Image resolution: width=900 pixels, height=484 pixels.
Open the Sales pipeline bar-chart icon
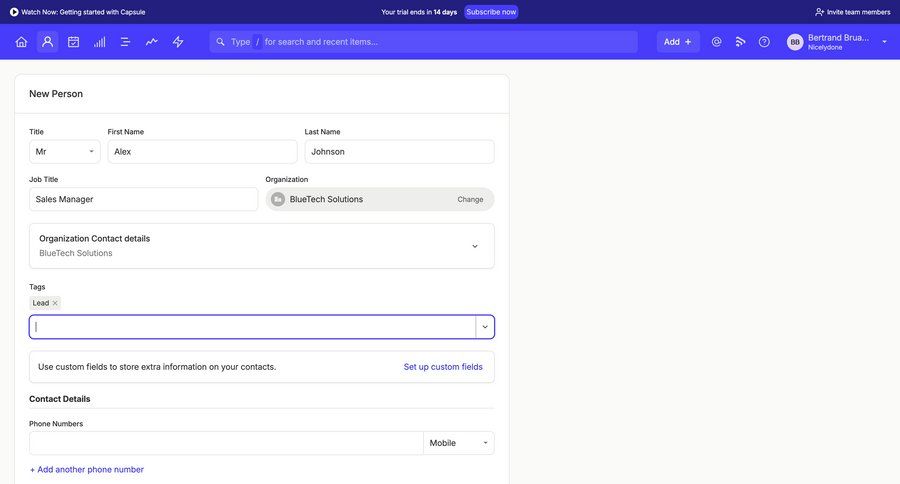pos(100,42)
